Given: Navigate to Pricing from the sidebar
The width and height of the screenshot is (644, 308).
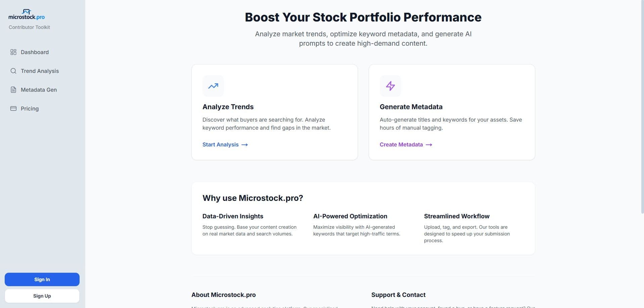Looking at the screenshot, I should tap(30, 108).
